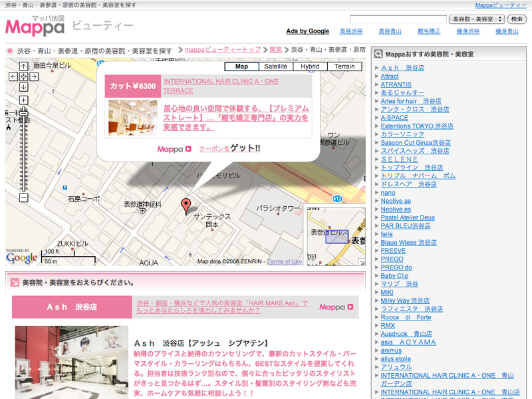
Task: Open the 美容青山 ad link
Action: coord(390,31)
